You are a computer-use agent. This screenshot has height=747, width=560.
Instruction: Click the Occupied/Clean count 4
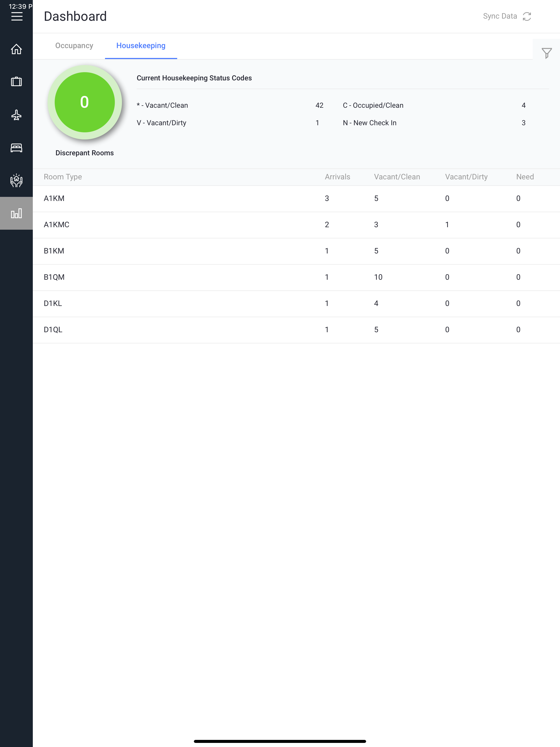(x=524, y=105)
